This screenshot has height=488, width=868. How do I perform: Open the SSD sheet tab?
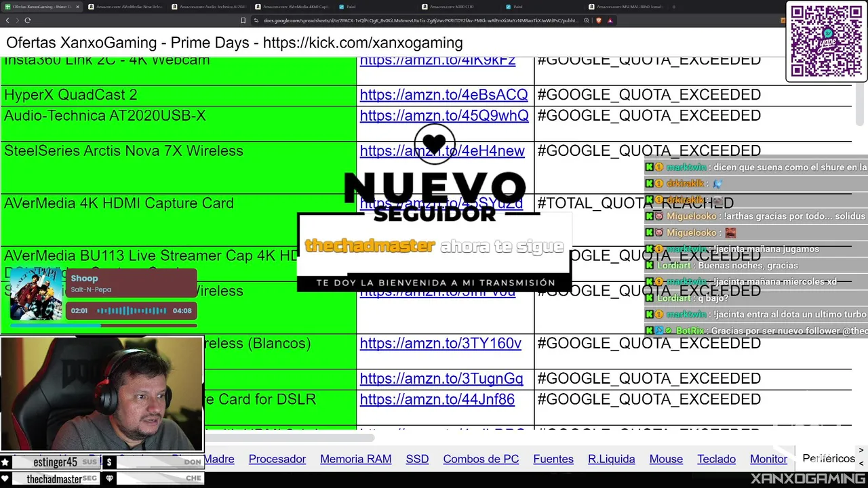pos(417,459)
